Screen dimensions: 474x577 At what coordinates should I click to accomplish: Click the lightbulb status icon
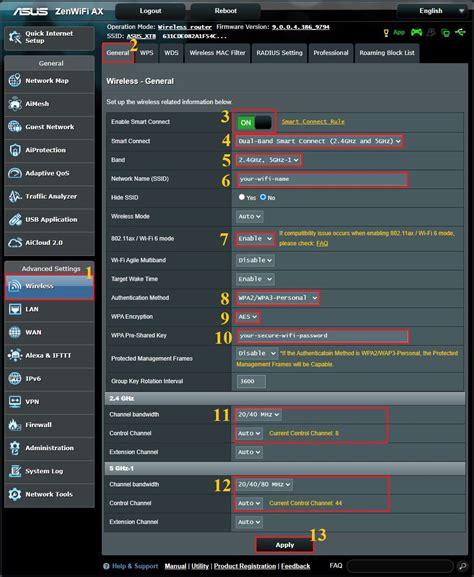pyautogui.click(x=386, y=33)
